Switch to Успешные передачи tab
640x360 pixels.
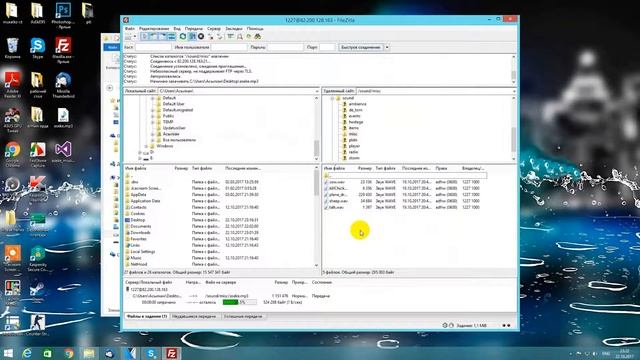pyautogui.click(x=243, y=316)
